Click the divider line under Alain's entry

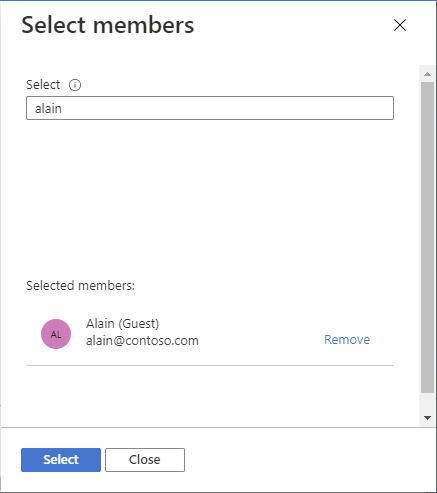210,365
